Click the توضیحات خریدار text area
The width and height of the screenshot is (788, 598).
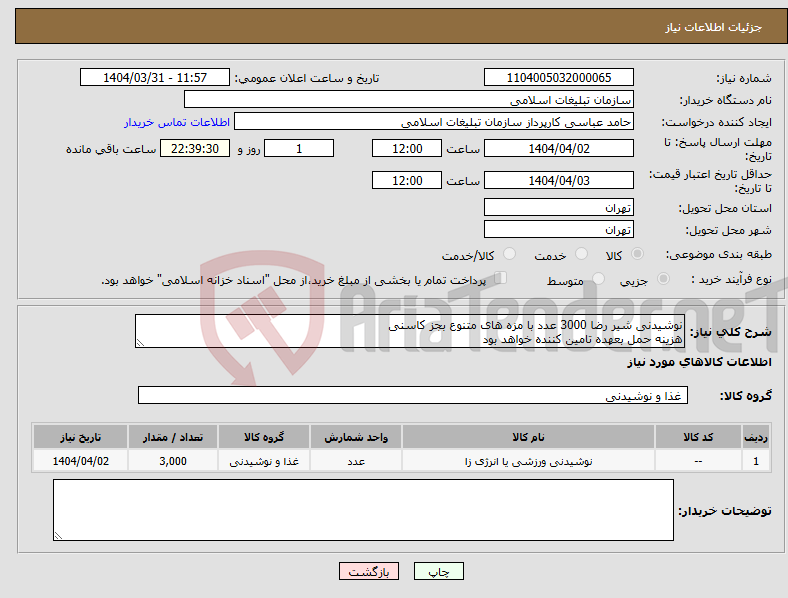tap(363, 510)
